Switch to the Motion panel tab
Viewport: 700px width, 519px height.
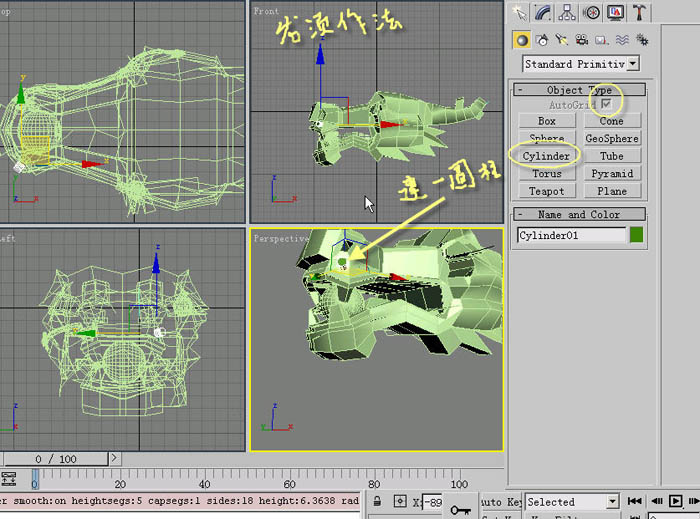592,12
